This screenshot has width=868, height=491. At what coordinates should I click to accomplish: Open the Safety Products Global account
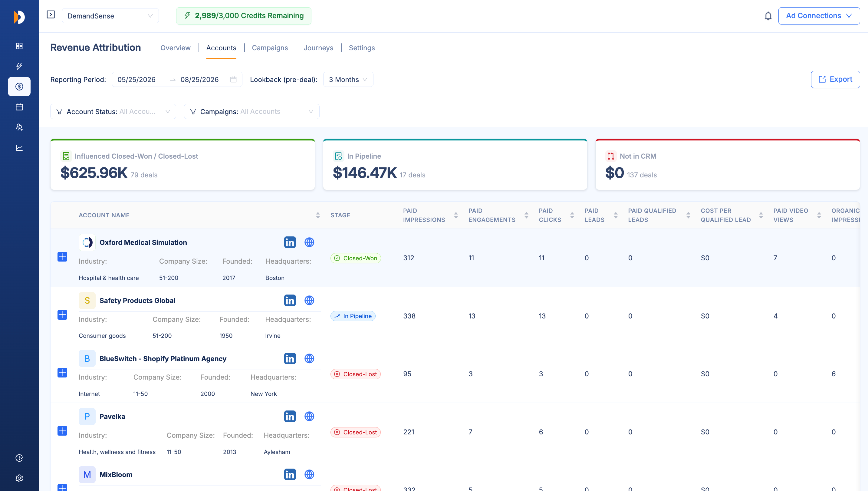tap(137, 301)
